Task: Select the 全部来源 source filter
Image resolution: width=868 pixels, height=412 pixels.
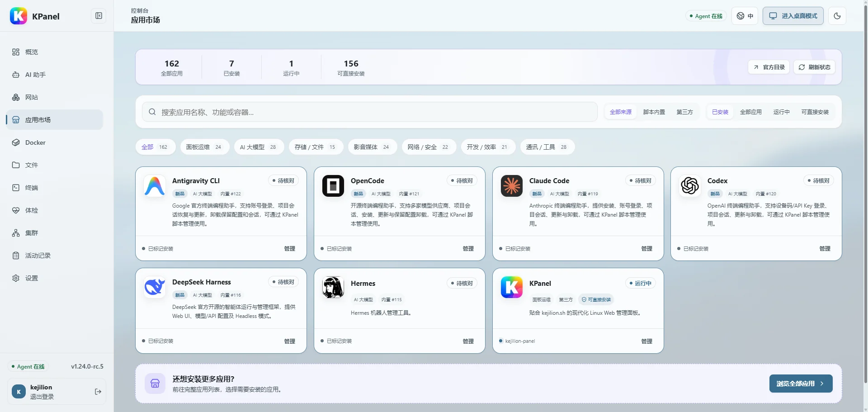Action: tap(620, 112)
